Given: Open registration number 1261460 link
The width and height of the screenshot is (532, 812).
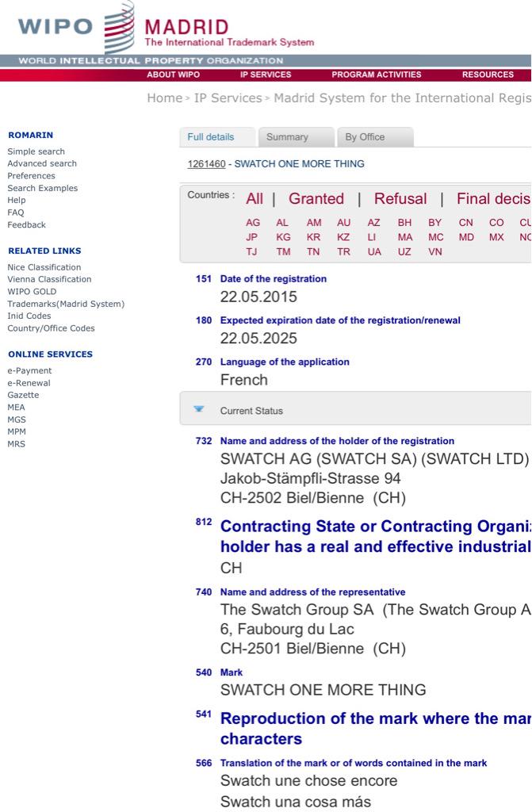Looking at the screenshot, I should 206,164.
